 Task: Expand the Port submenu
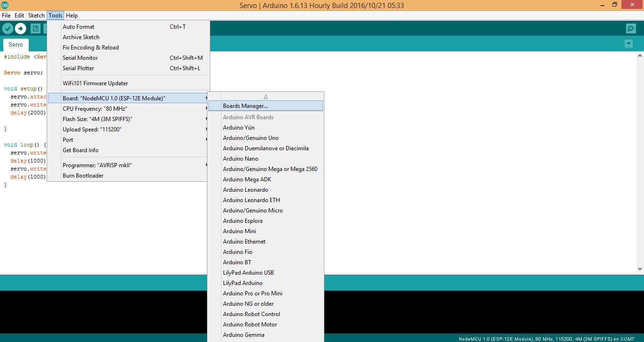pos(128,140)
